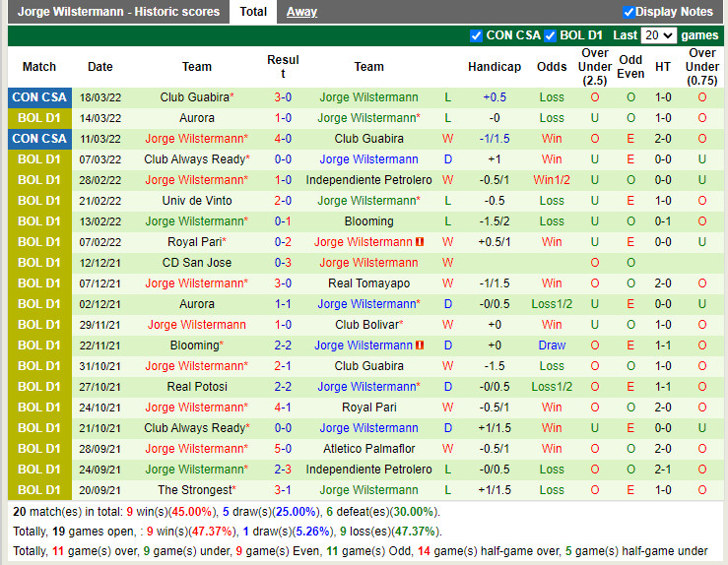Click the Odd Even column header
The image size is (728, 565).
point(630,67)
